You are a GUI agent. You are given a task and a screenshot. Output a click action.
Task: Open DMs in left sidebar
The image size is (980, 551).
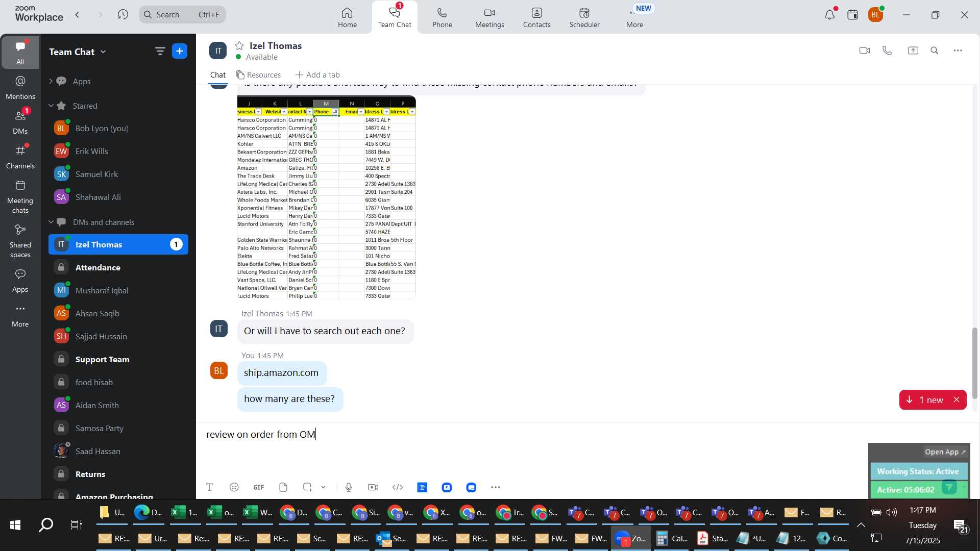click(x=20, y=122)
